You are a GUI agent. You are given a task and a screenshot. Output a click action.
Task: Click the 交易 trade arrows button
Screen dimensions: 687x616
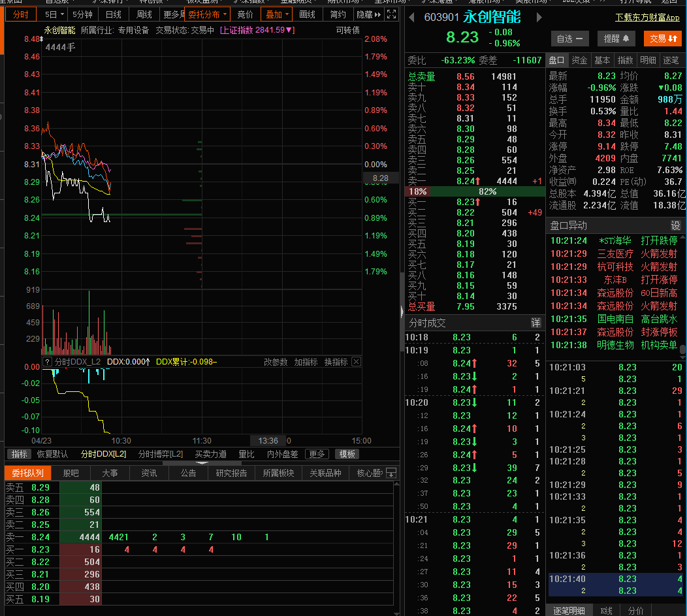coord(663,39)
